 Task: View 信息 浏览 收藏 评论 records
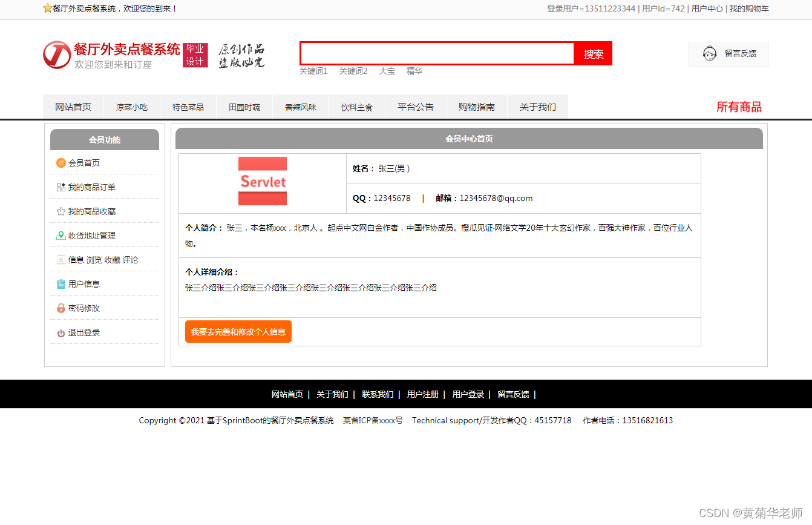[x=100, y=259]
